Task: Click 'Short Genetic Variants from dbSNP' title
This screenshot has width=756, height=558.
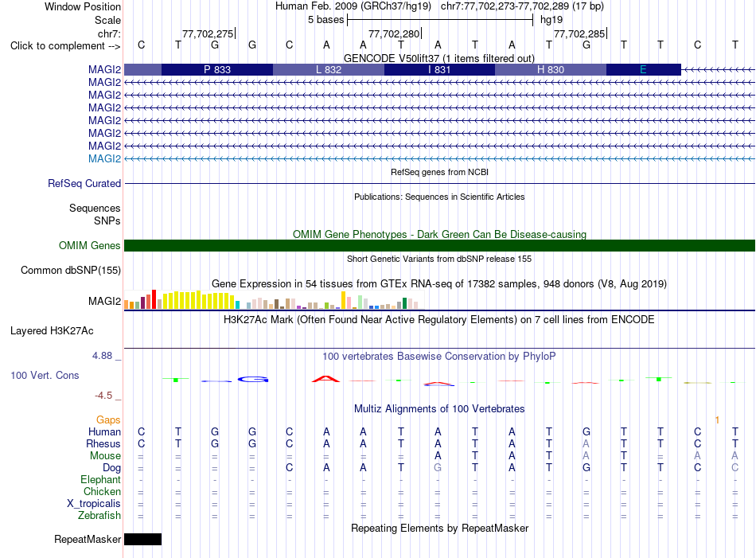Action: click(x=439, y=259)
